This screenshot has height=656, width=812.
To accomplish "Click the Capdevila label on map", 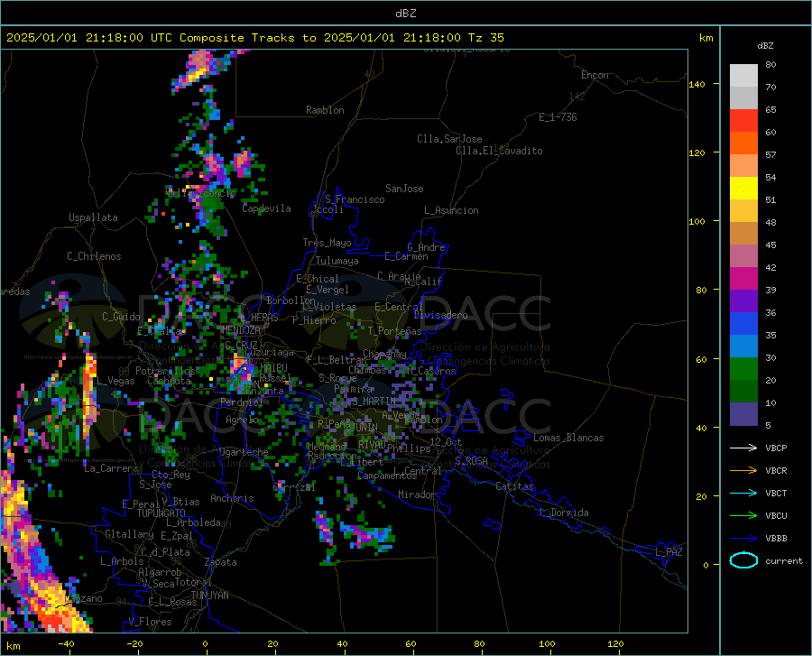I will tap(266, 208).
